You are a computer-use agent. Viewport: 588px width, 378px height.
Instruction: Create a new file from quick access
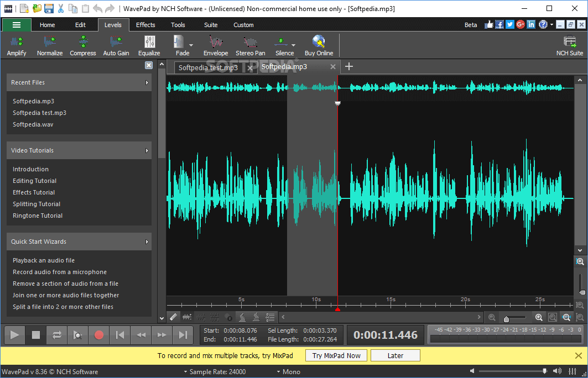[x=24, y=8]
